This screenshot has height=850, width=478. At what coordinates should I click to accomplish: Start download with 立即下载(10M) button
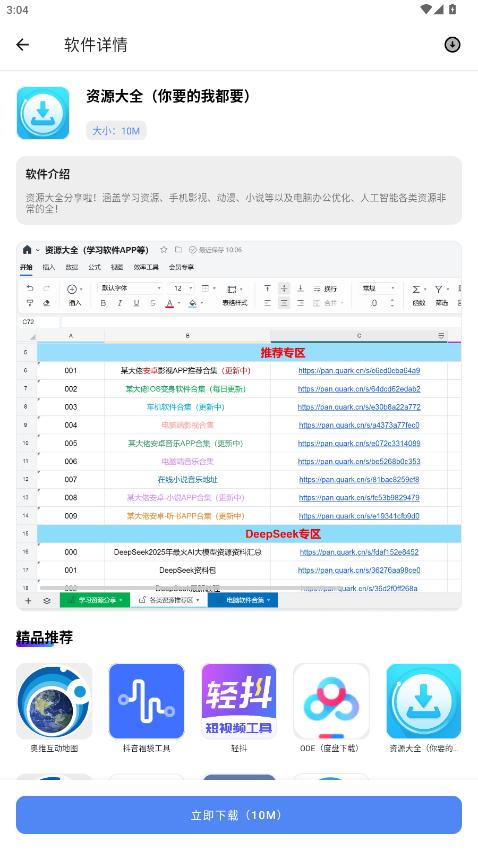coord(239,815)
